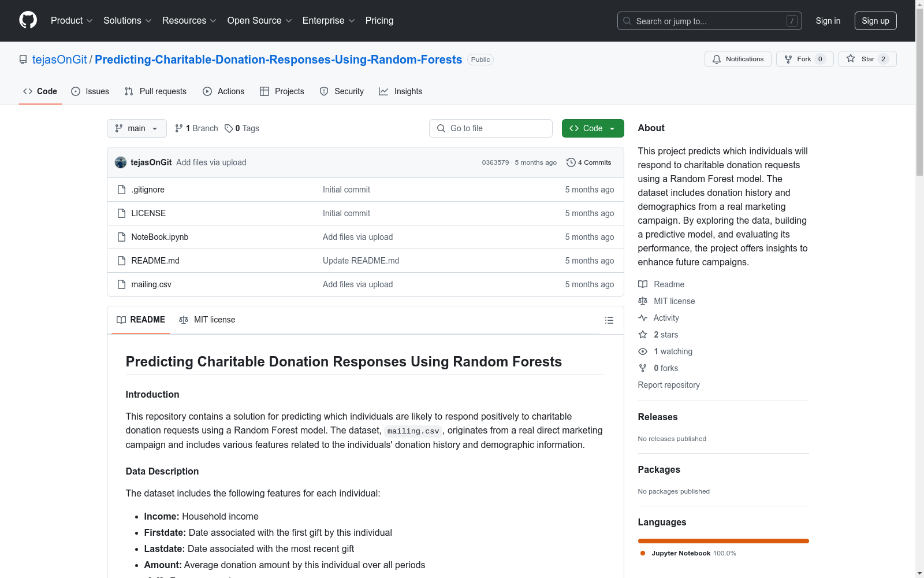Open the .gitignore file
This screenshot has height=578, width=924.
(x=148, y=190)
